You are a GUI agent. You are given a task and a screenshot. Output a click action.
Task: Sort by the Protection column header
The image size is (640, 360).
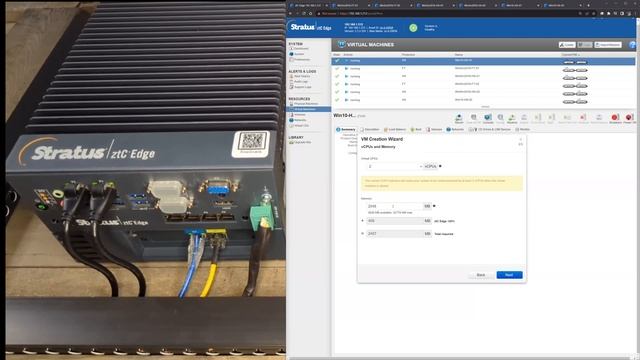[408, 55]
